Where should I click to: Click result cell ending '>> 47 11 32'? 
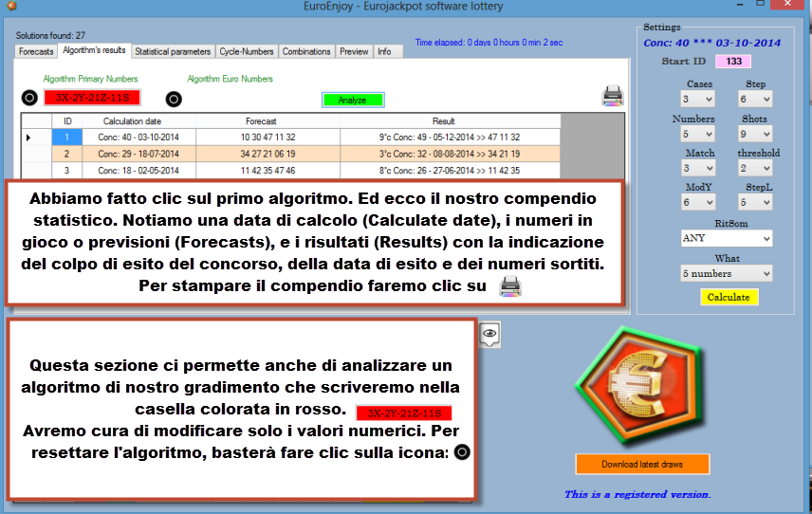coord(450,138)
